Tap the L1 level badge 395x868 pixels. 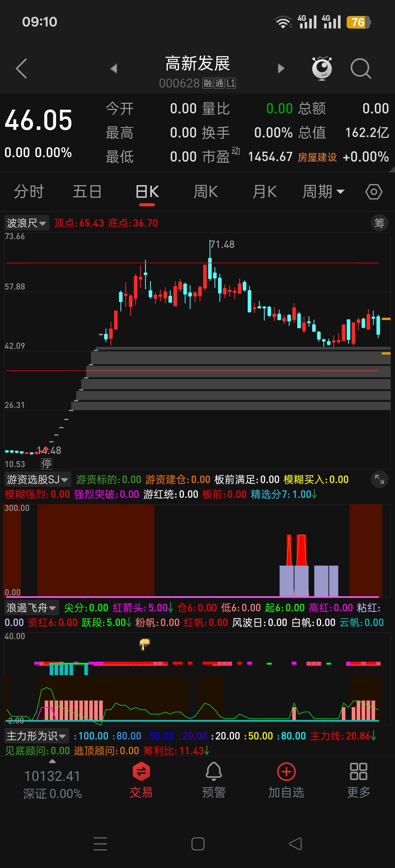[231, 83]
